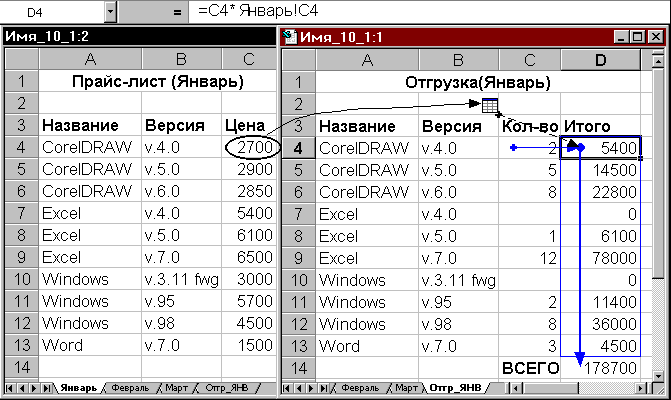Click the workbook icon in the Имя_10_1:1 title bar
The width and height of the screenshot is (671, 400).
tap(291, 37)
